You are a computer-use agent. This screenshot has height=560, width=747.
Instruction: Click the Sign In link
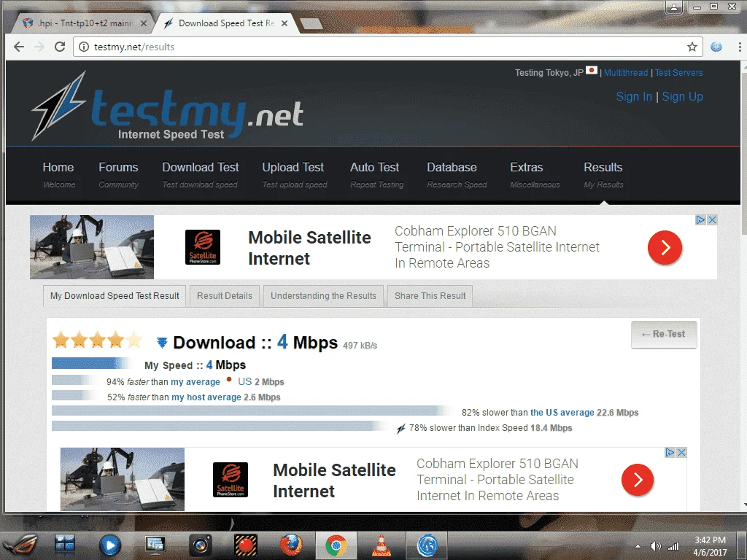634,97
